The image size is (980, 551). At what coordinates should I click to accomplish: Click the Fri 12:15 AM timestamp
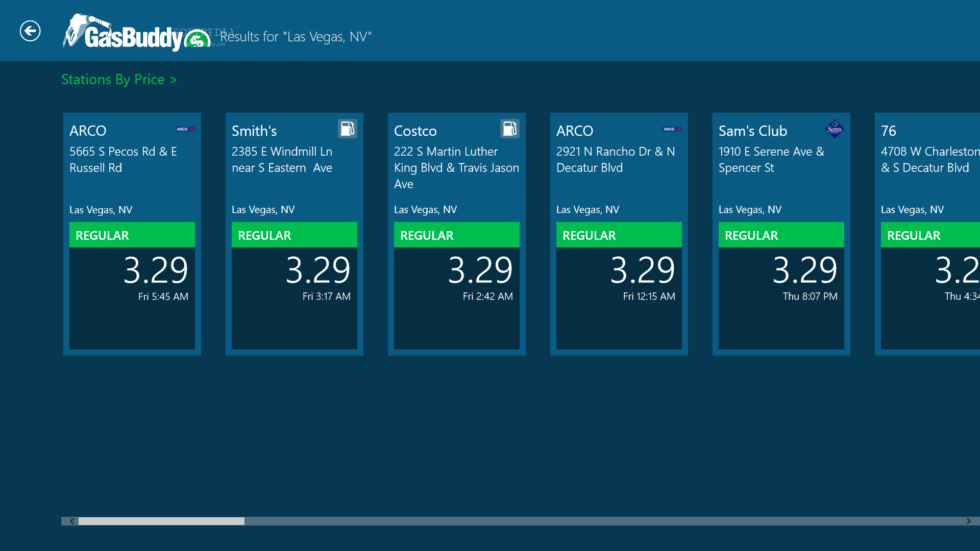pyautogui.click(x=649, y=296)
